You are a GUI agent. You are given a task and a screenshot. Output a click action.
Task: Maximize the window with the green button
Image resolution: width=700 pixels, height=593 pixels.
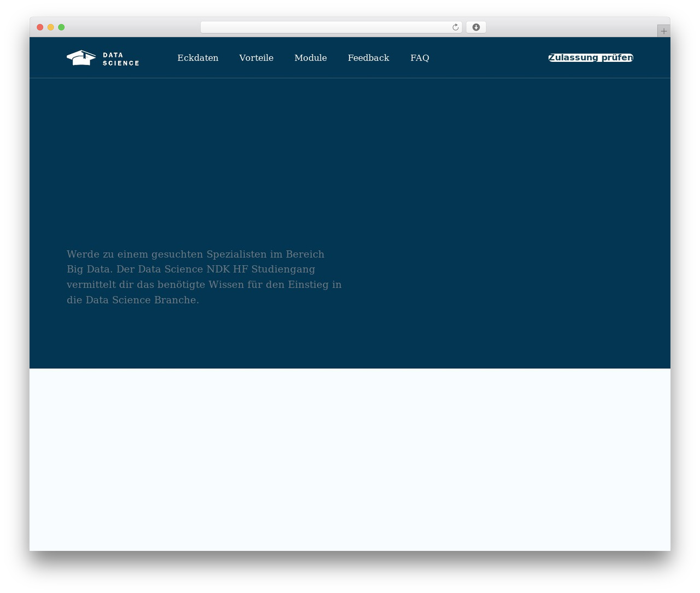pyautogui.click(x=61, y=27)
